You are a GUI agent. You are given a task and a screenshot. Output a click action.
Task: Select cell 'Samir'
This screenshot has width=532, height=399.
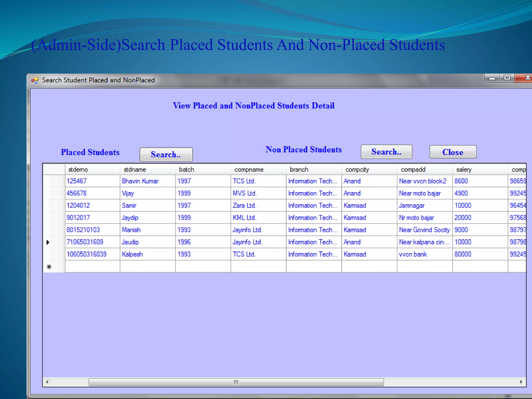(x=148, y=205)
